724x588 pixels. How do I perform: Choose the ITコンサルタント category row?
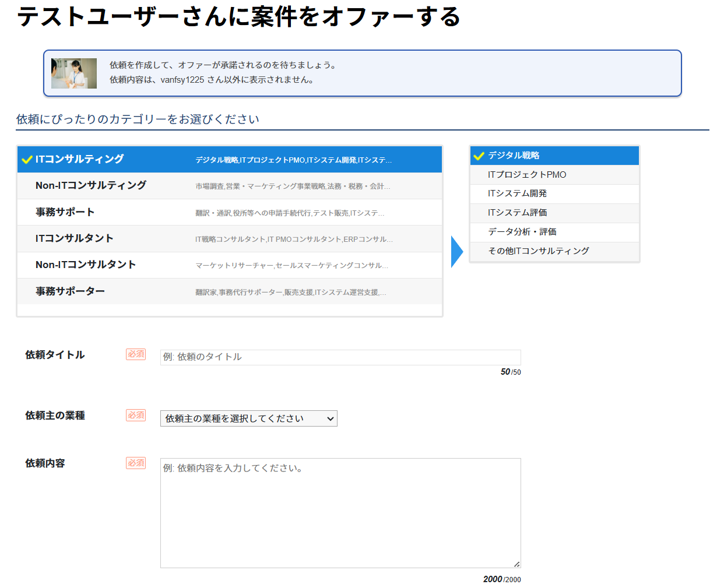(230, 239)
